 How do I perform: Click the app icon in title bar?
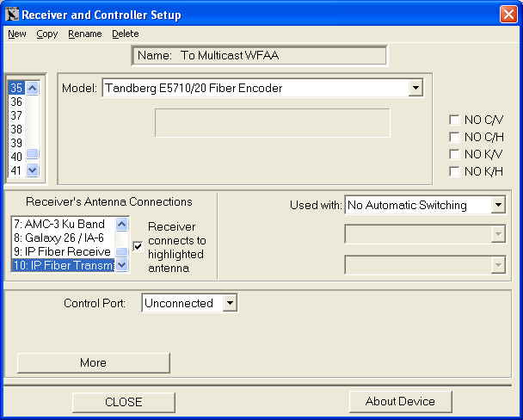[11, 14]
